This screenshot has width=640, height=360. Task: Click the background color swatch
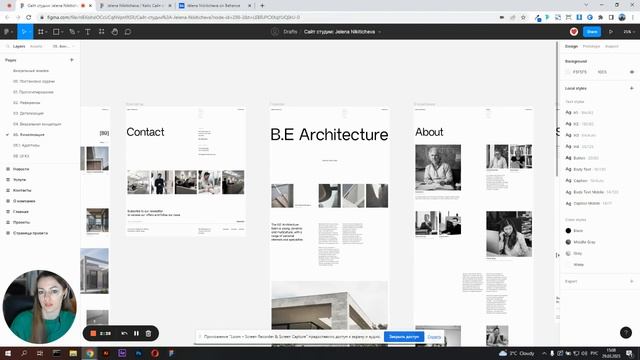568,72
